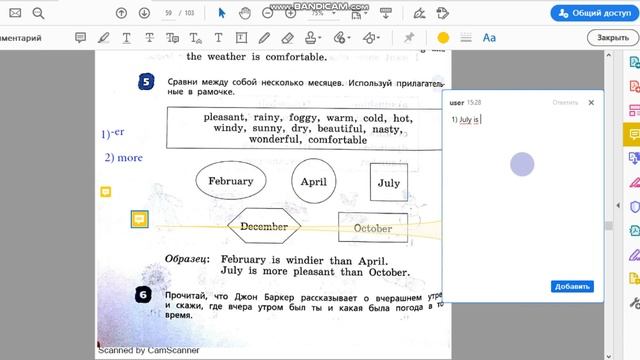Image resolution: width=640 pixels, height=360 pixels.
Task: Close the comment popup with X
Action: [591, 102]
